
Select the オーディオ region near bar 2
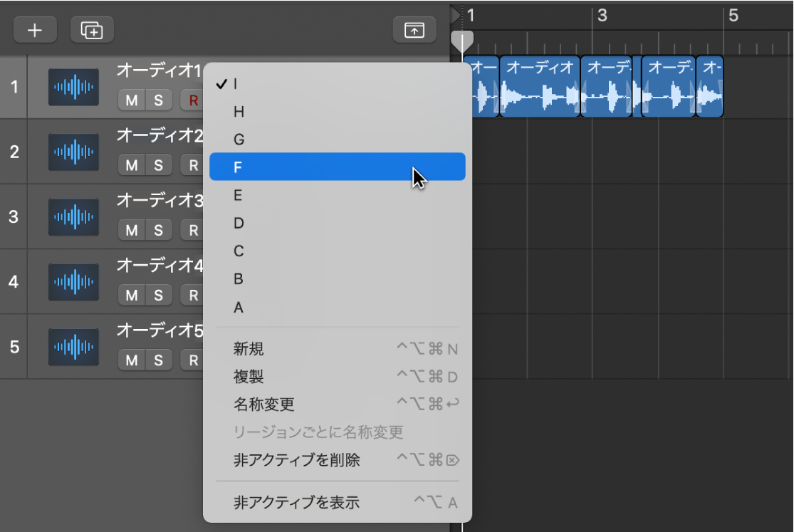click(538, 85)
